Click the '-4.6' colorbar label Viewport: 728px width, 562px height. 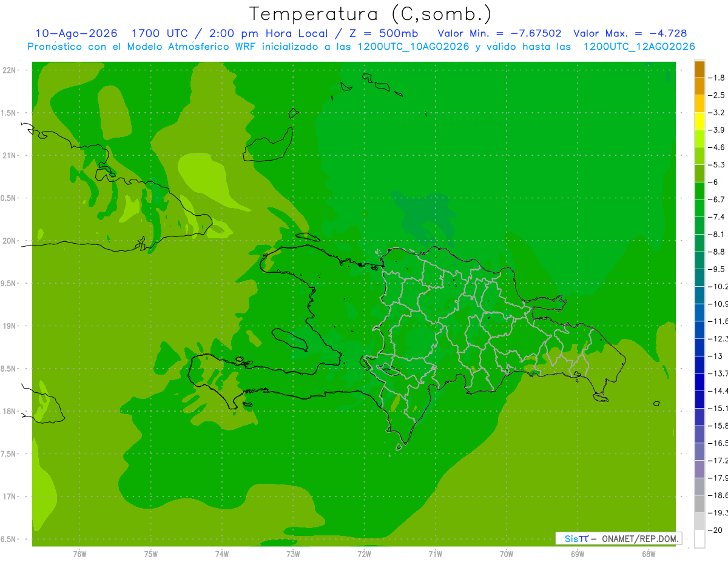click(716, 147)
